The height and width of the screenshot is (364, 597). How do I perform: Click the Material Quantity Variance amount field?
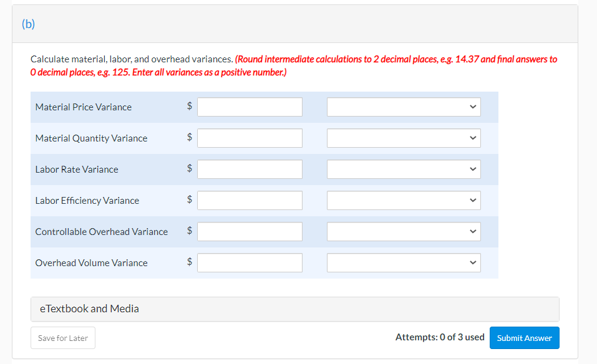tap(250, 138)
